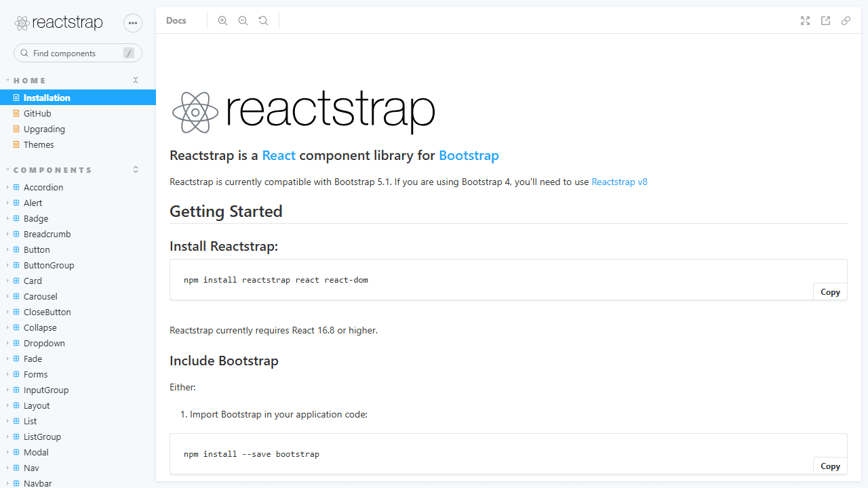Click the slash shortcut badge in search
868x488 pixels.
(x=129, y=53)
